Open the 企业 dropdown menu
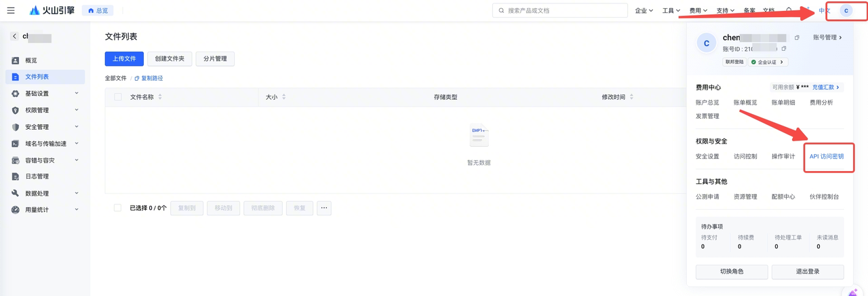The image size is (868, 296). pyautogui.click(x=644, y=11)
